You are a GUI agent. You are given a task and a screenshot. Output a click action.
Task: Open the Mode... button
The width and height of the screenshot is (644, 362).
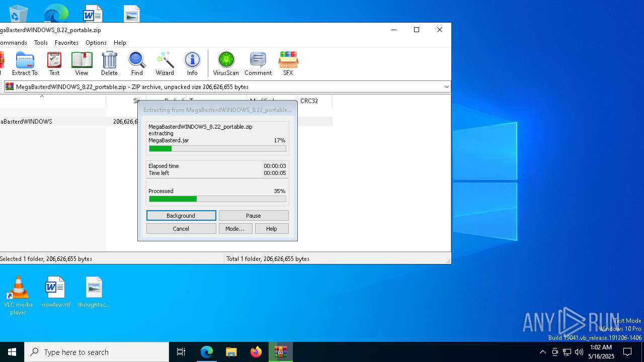pyautogui.click(x=235, y=228)
